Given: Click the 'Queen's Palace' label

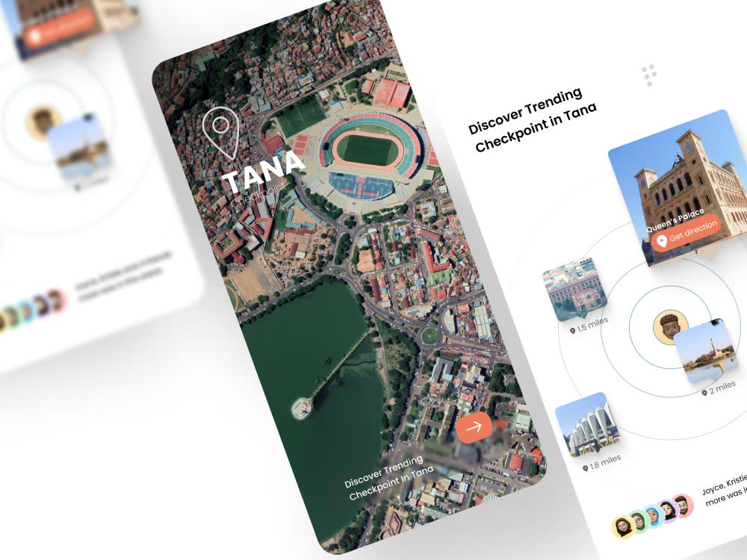Looking at the screenshot, I should pos(675,220).
